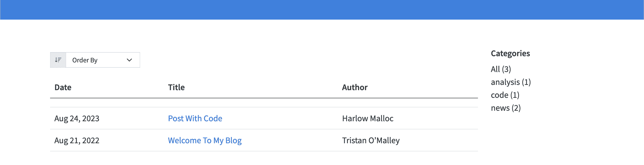The width and height of the screenshot is (644, 165).
Task: Show All (3) categories
Action: 501,69
